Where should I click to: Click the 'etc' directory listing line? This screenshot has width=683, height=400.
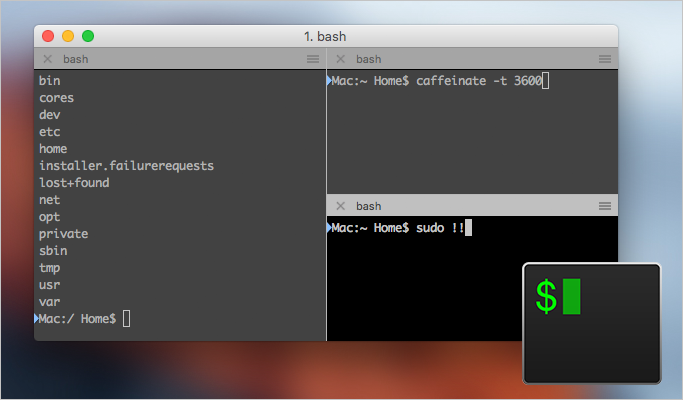[x=50, y=132]
